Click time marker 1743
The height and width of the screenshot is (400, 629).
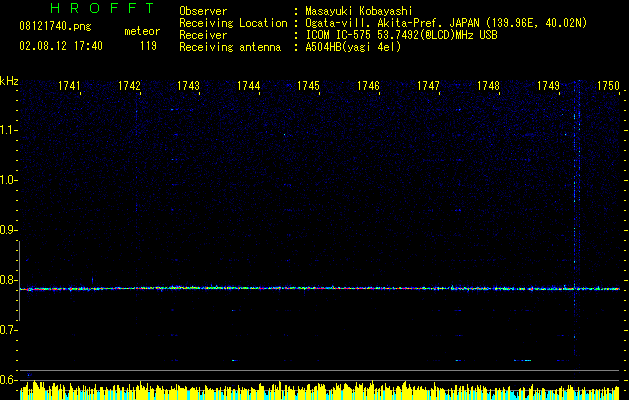[189, 86]
